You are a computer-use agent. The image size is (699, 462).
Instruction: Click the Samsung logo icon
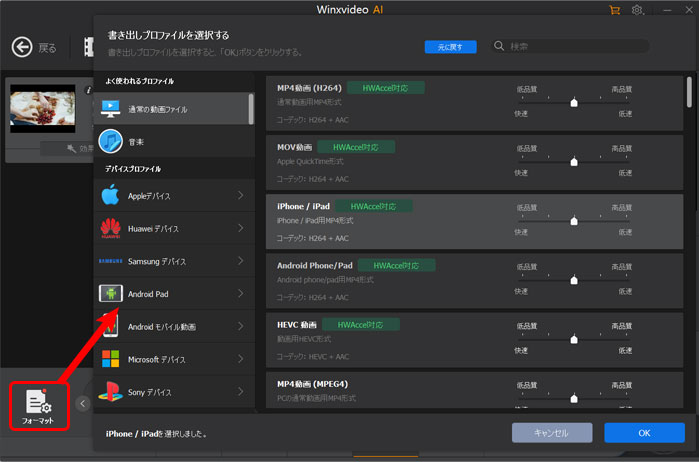tap(110, 261)
